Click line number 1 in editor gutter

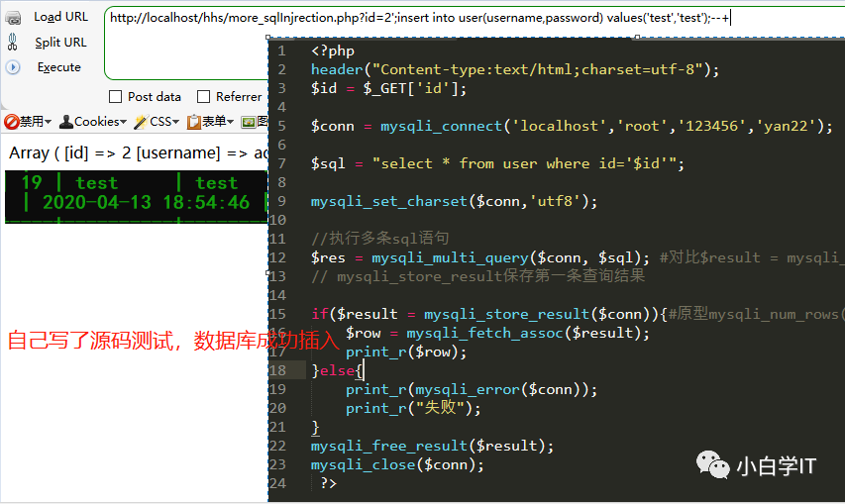tap(281, 51)
